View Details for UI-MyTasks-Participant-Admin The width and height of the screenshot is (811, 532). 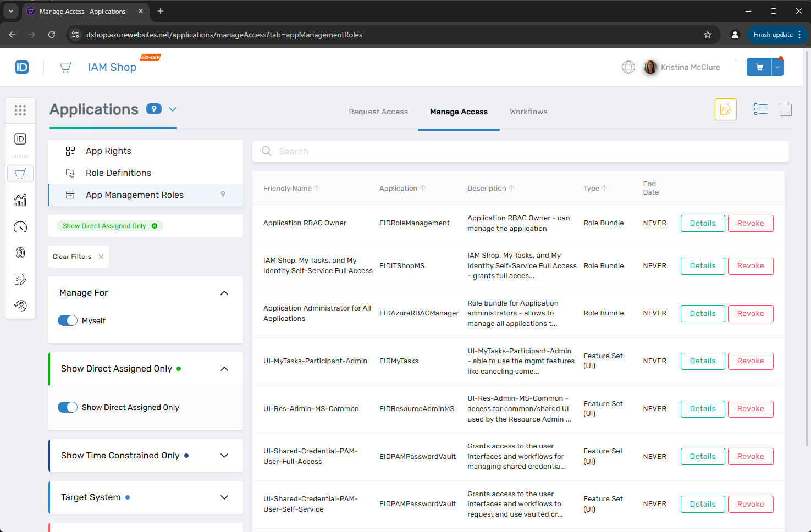(x=703, y=361)
